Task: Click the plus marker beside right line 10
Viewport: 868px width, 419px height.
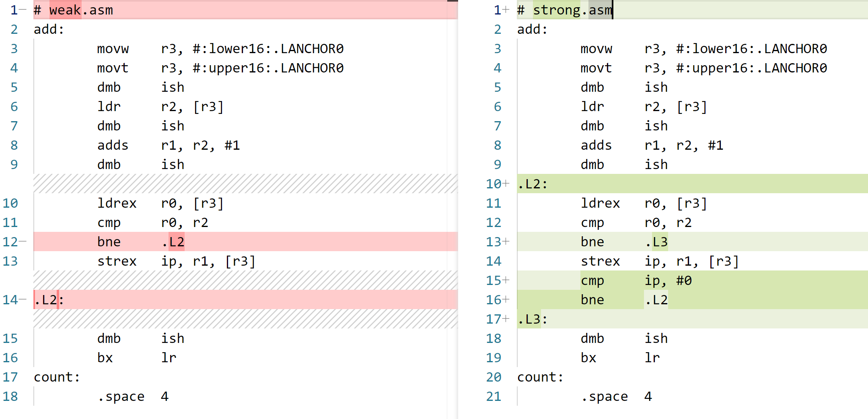Action: pyautogui.click(x=506, y=184)
